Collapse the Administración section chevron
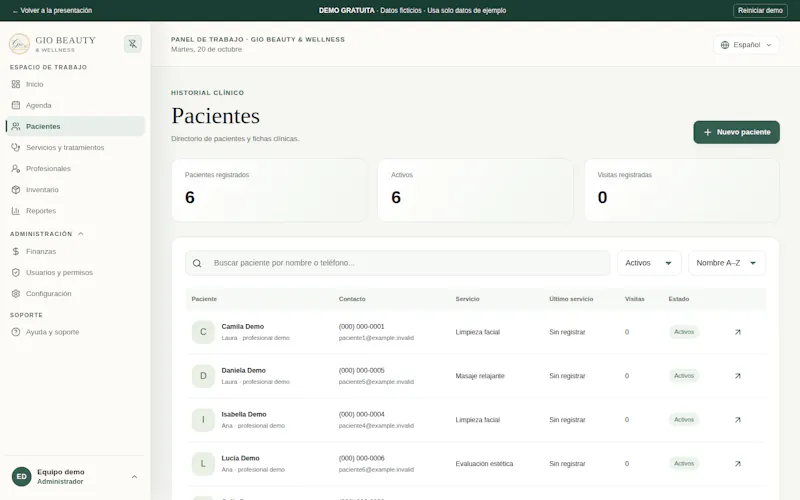Viewport: 800px width, 500px height. [x=81, y=234]
